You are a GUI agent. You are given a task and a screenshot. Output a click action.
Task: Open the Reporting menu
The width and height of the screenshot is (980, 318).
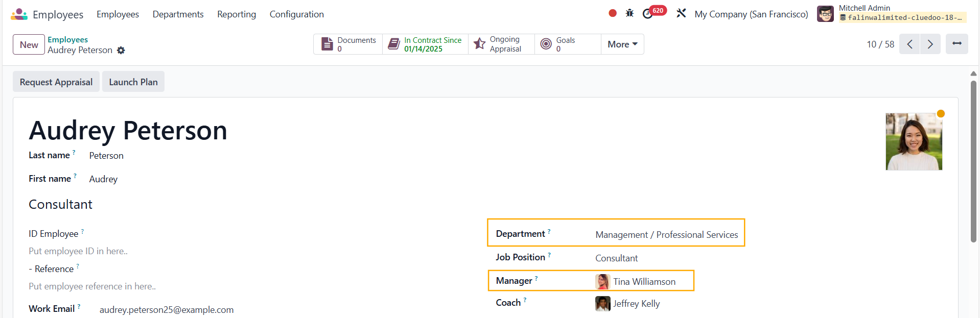coord(236,14)
